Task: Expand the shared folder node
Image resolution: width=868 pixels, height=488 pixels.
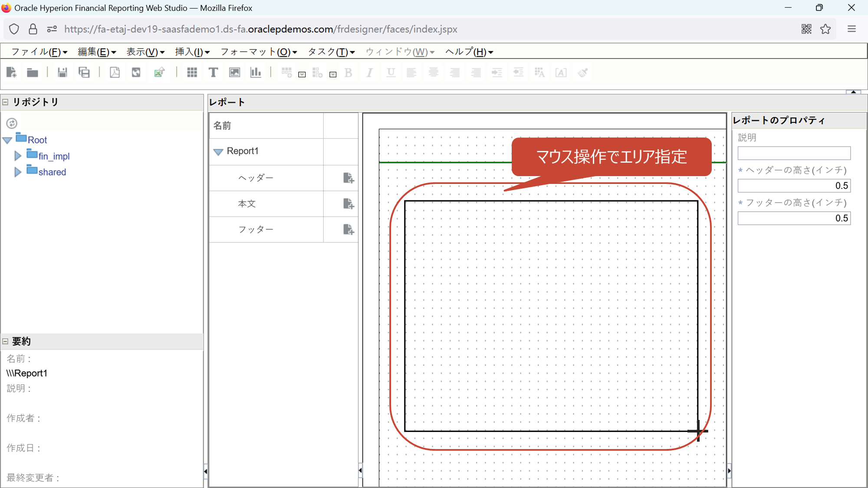Action: (x=18, y=172)
